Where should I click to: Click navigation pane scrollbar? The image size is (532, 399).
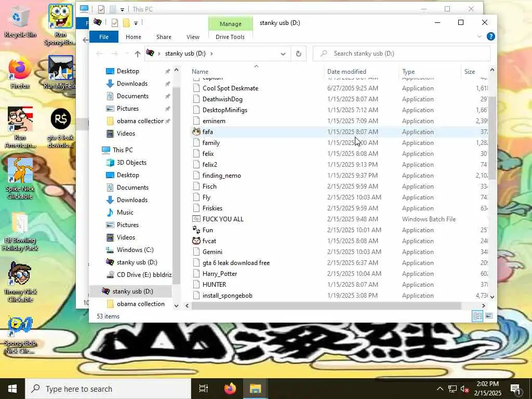pyautogui.click(x=176, y=185)
